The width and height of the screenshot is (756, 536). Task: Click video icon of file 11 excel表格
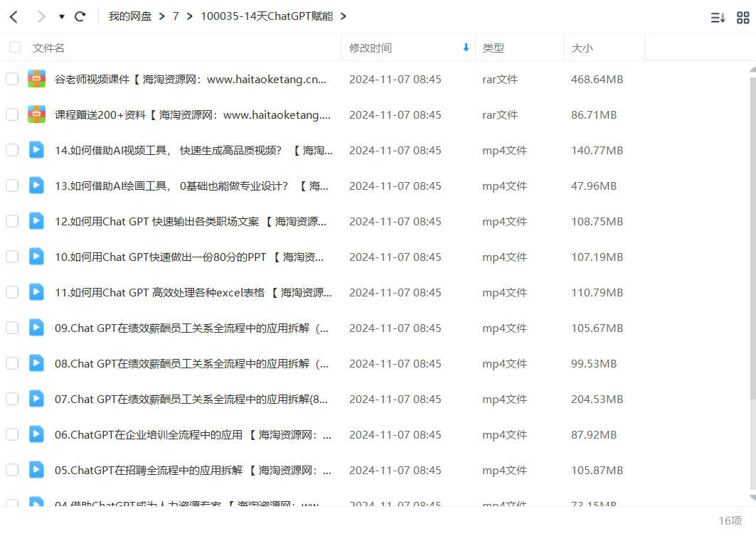coord(37,292)
